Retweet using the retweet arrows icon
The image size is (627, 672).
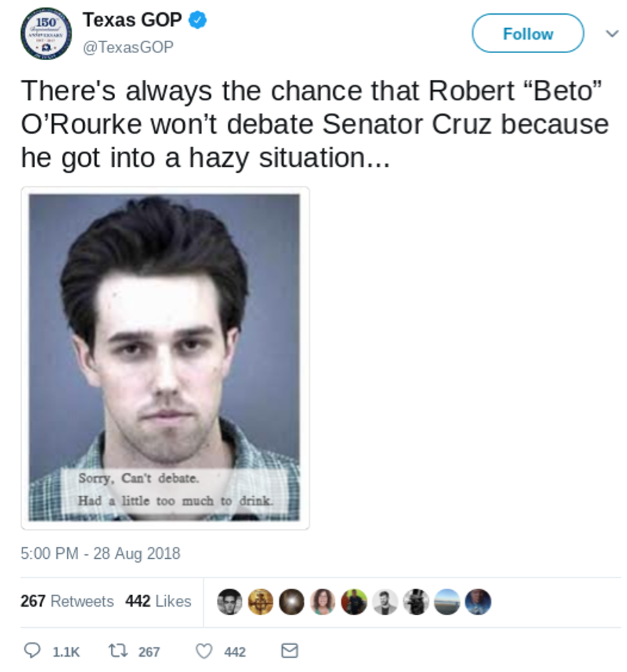point(118,651)
